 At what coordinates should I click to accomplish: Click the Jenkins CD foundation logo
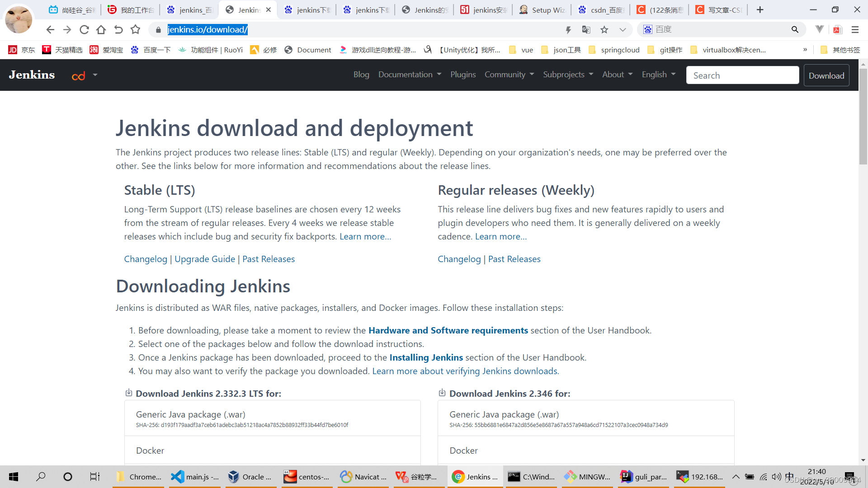(x=79, y=75)
